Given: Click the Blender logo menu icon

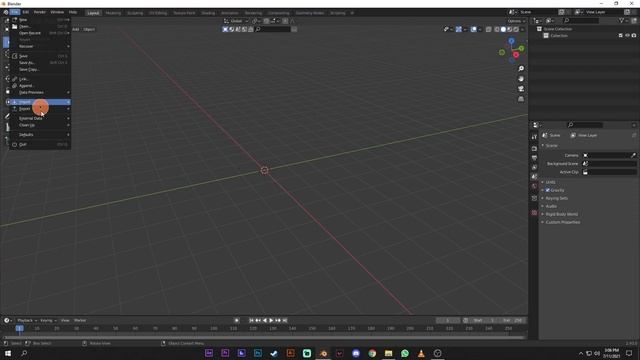Looking at the screenshot, I should [6, 12].
